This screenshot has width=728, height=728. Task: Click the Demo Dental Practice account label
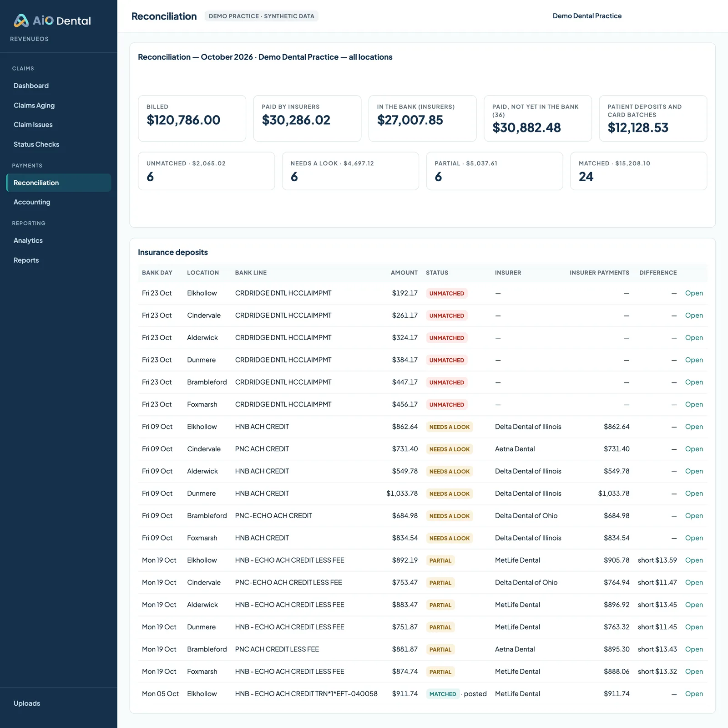point(587,16)
